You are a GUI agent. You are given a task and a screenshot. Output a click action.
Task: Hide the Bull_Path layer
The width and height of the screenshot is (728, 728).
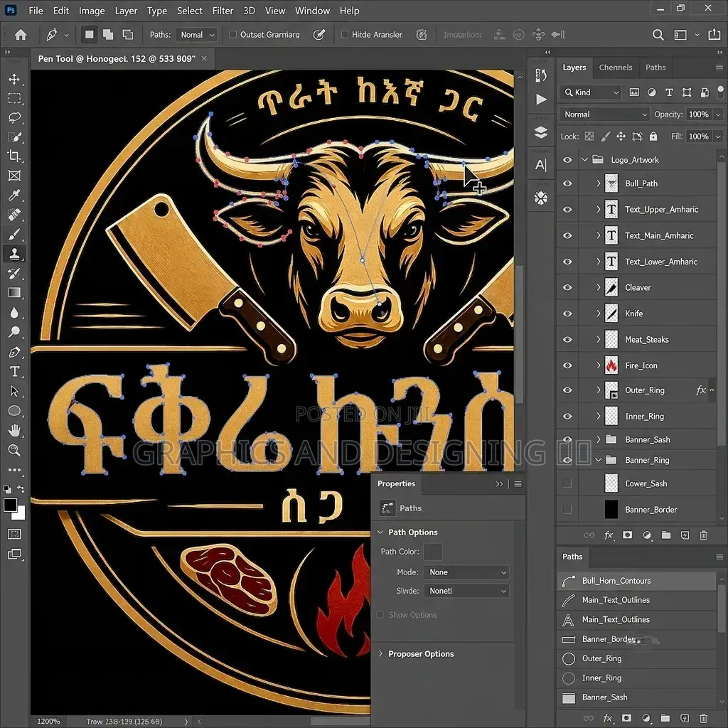(567, 183)
